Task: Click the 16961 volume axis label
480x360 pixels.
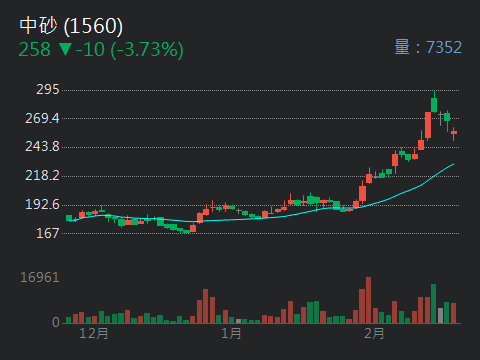Action: pyautogui.click(x=40, y=277)
